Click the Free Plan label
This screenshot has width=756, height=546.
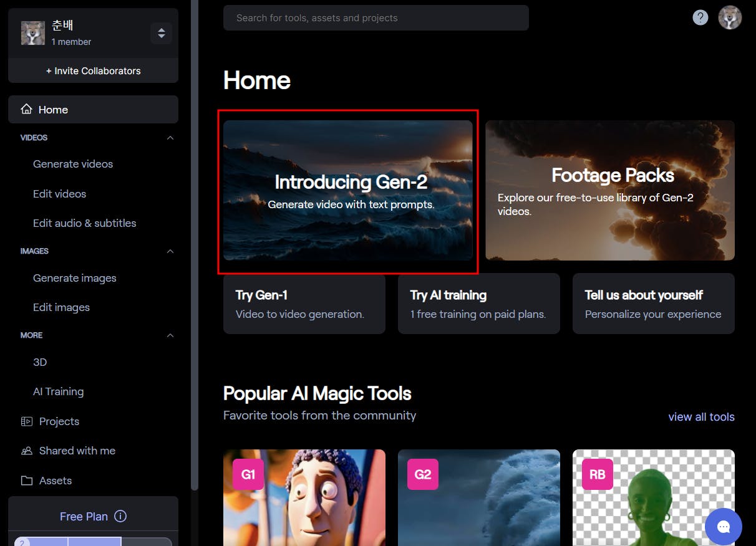(x=84, y=516)
